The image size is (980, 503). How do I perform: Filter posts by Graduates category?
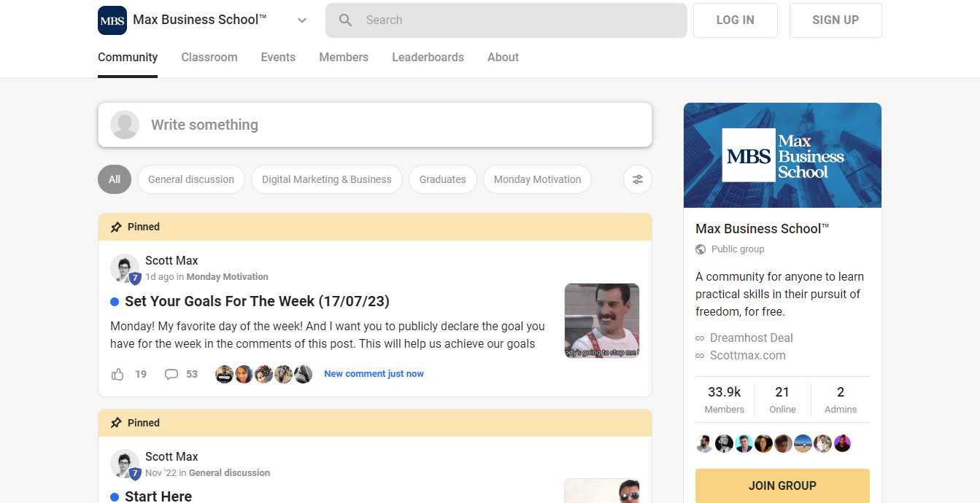tap(443, 179)
